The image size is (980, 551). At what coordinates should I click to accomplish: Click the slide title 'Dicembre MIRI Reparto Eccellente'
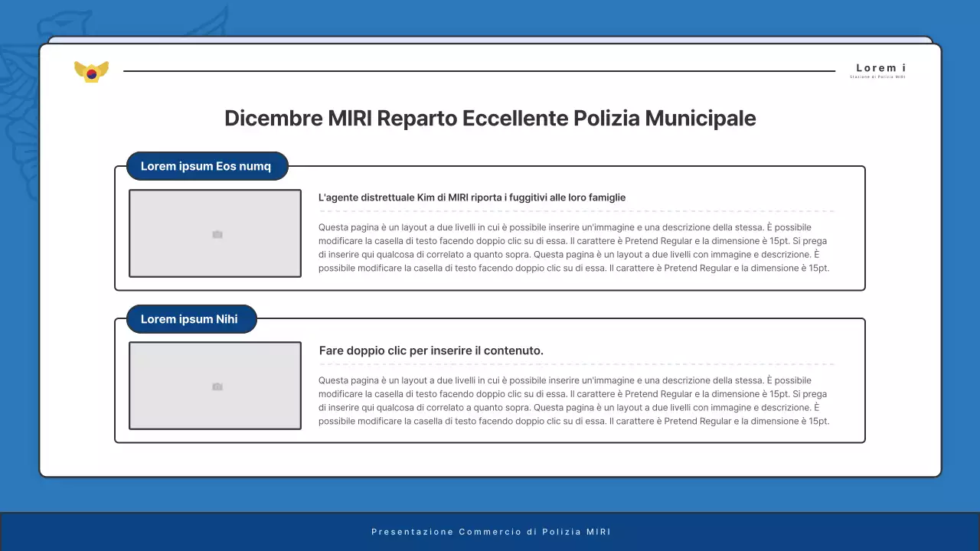point(490,119)
